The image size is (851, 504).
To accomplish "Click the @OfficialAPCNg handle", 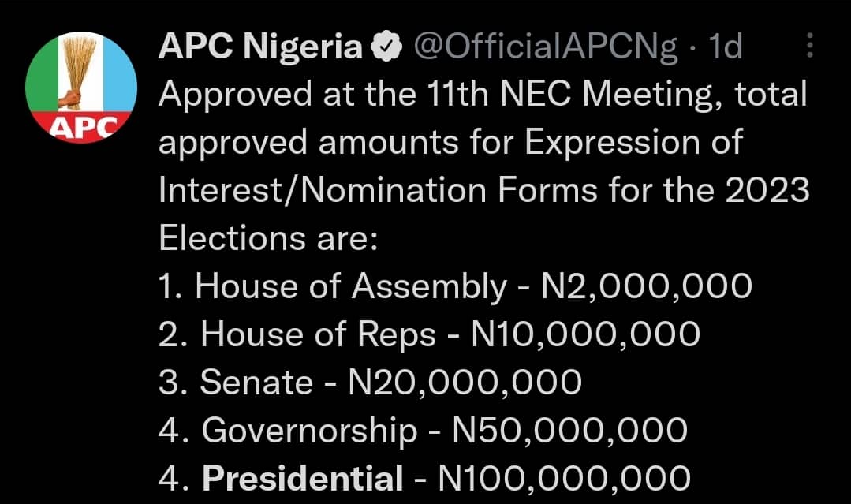I will 545,49.
